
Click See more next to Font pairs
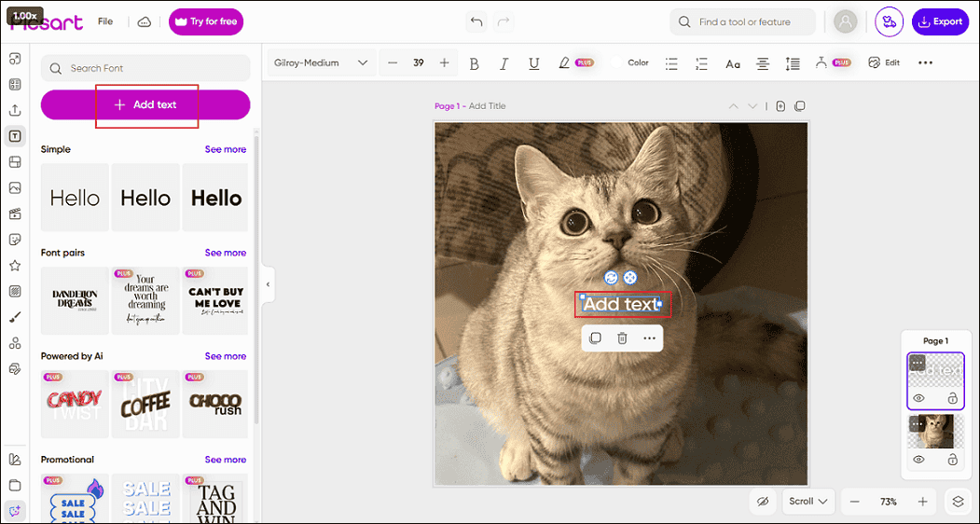pos(225,253)
